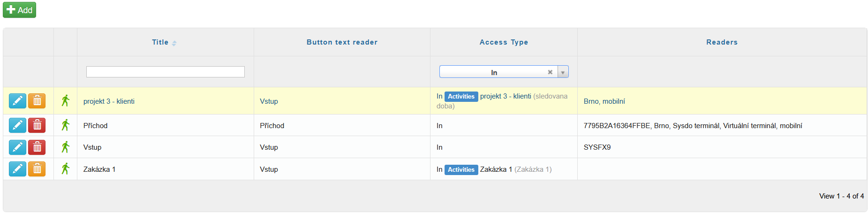
Task: Click the edit pencil for Příchod
Action: (x=17, y=125)
